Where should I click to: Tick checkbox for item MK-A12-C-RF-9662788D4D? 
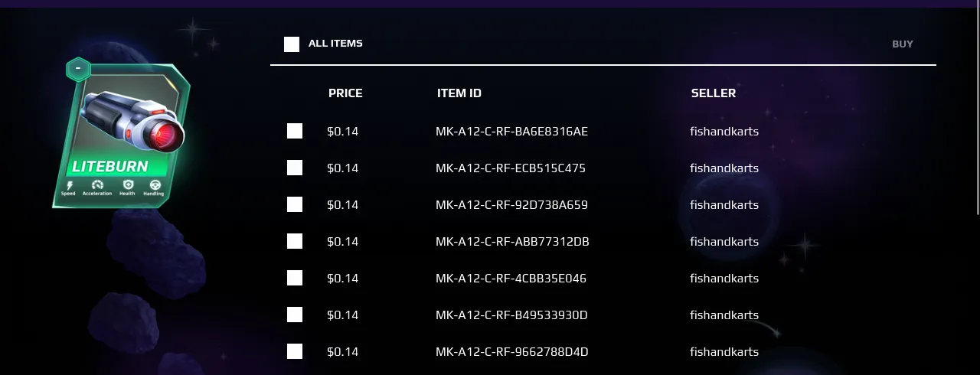pyautogui.click(x=295, y=351)
